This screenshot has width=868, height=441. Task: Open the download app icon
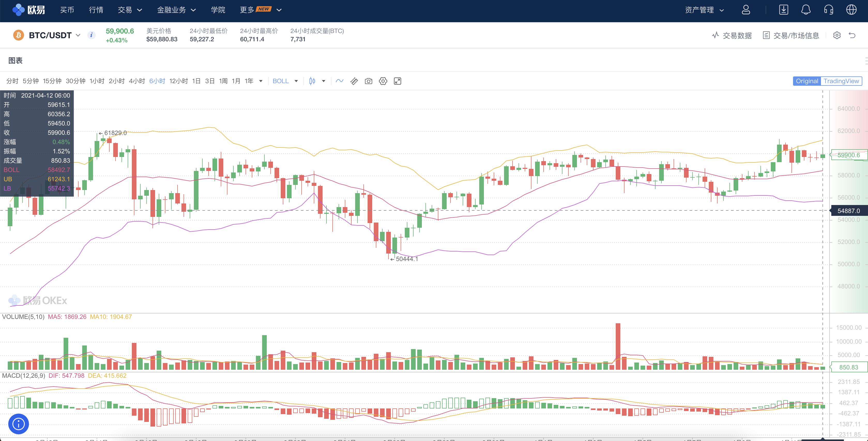pyautogui.click(x=783, y=10)
